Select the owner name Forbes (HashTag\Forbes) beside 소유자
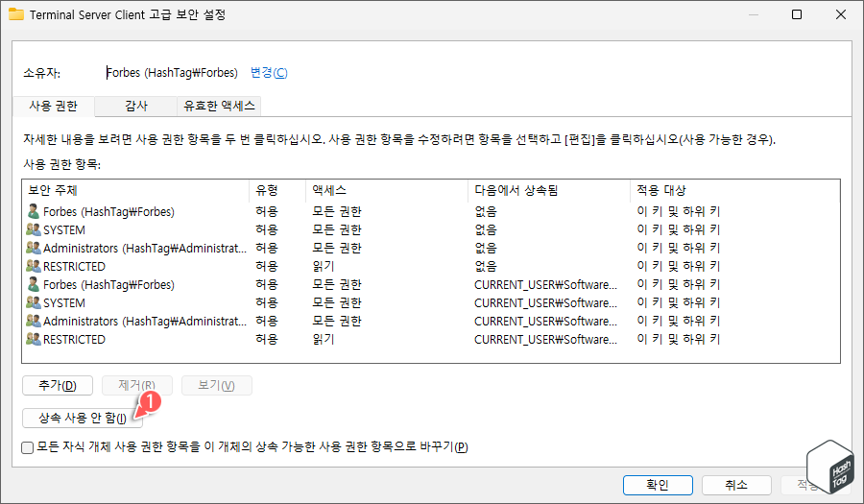864x504 pixels. [172, 73]
